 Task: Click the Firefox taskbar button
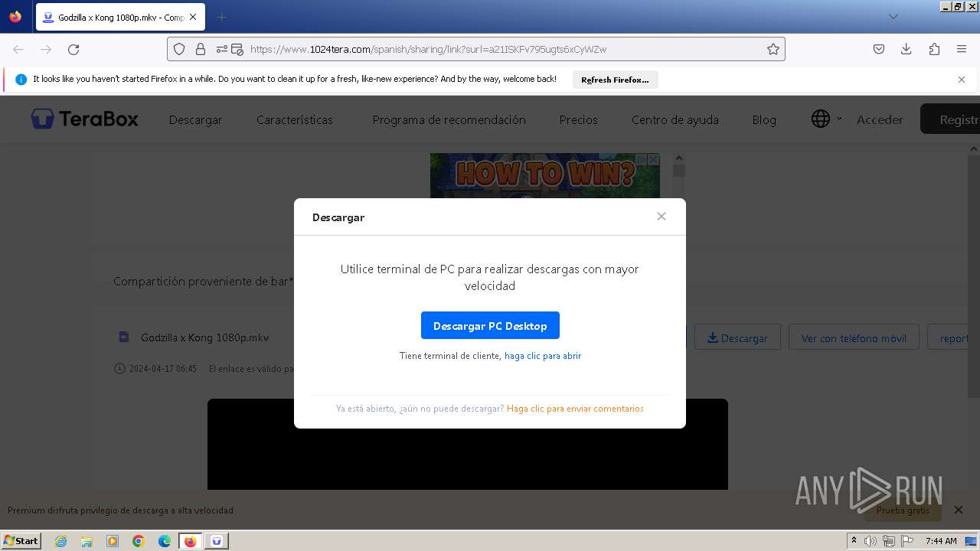pos(191,541)
